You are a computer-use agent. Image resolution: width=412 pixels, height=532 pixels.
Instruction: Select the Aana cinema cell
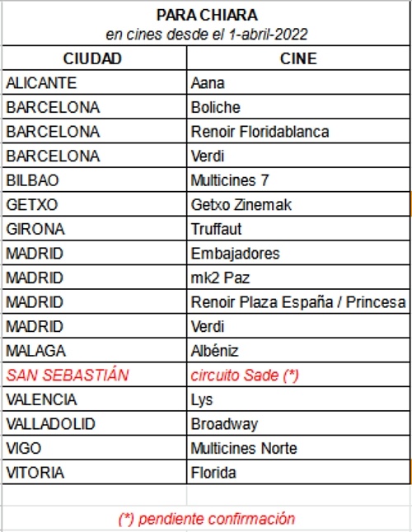[x=298, y=83]
